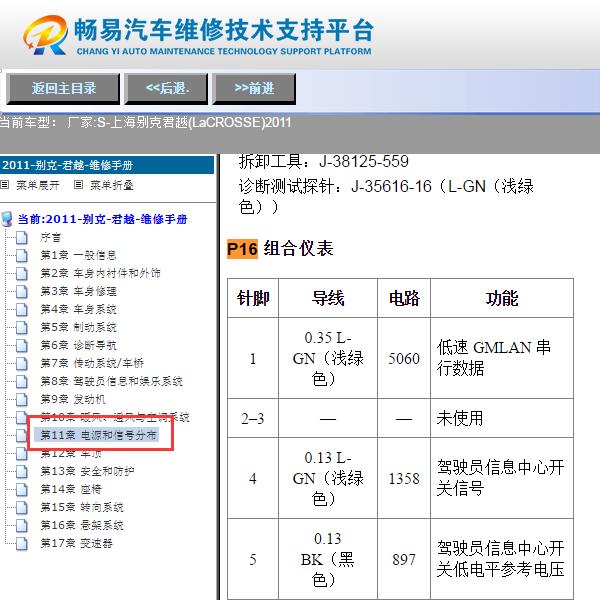Image resolution: width=600 pixels, height=600 pixels.
Task: Click the 返回主目录 button
Action: [x=63, y=89]
